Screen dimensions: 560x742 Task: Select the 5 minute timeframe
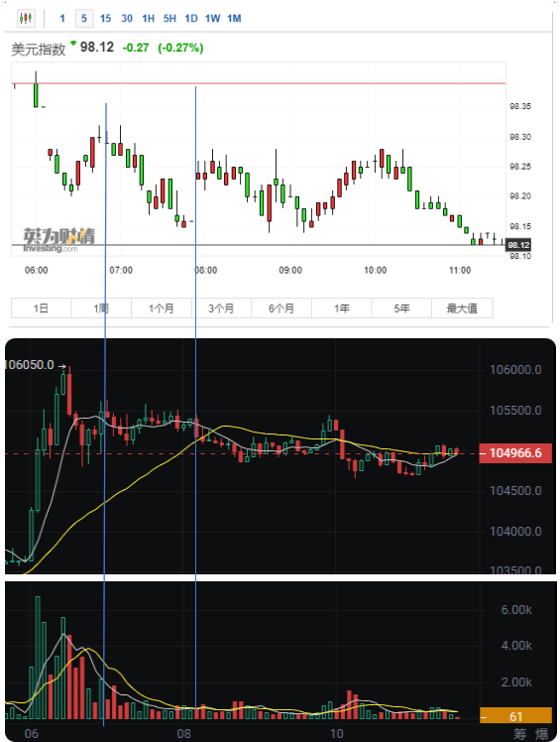[84, 19]
